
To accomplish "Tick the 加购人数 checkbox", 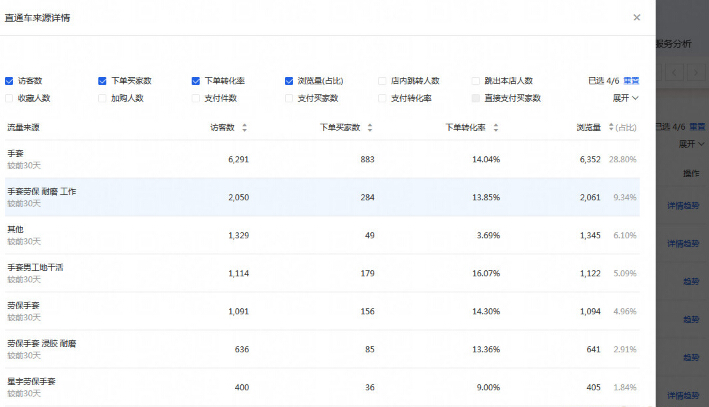I will (103, 98).
